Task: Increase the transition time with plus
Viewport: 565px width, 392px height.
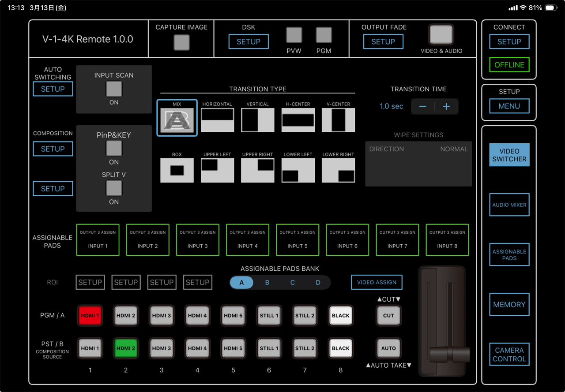Action: coord(446,106)
